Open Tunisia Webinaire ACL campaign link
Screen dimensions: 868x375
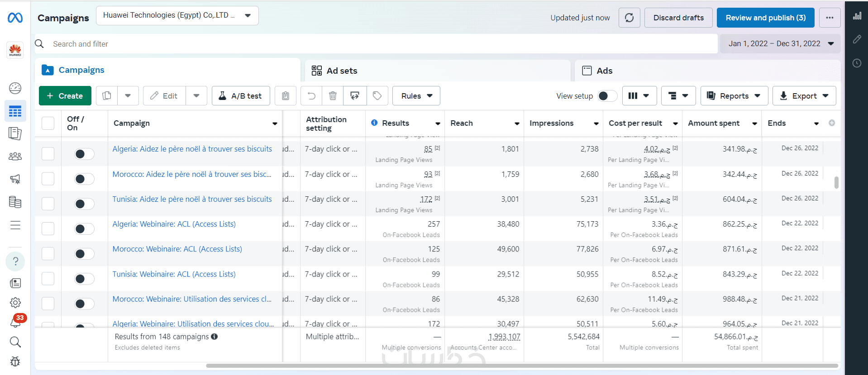click(x=174, y=274)
